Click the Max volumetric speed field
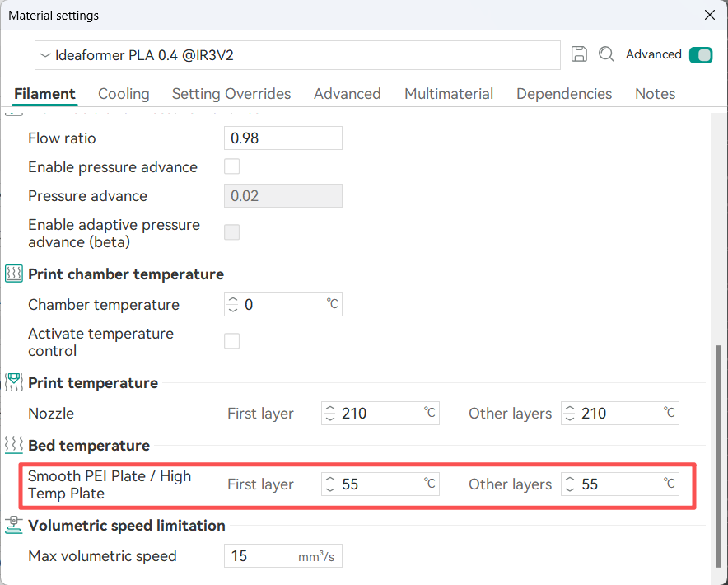Viewport: 728px width, 585px height. click(x=283, y=555)
